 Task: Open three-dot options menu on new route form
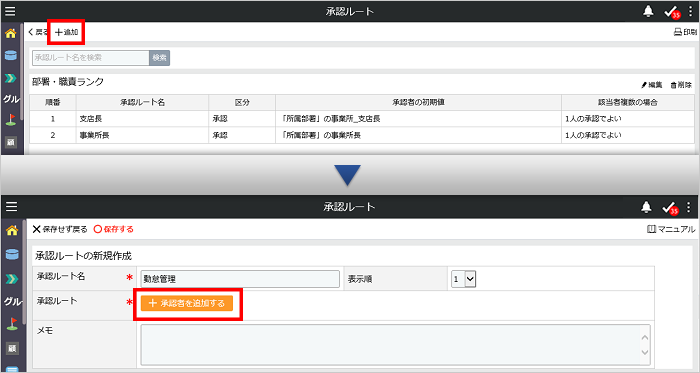[689, 207]
